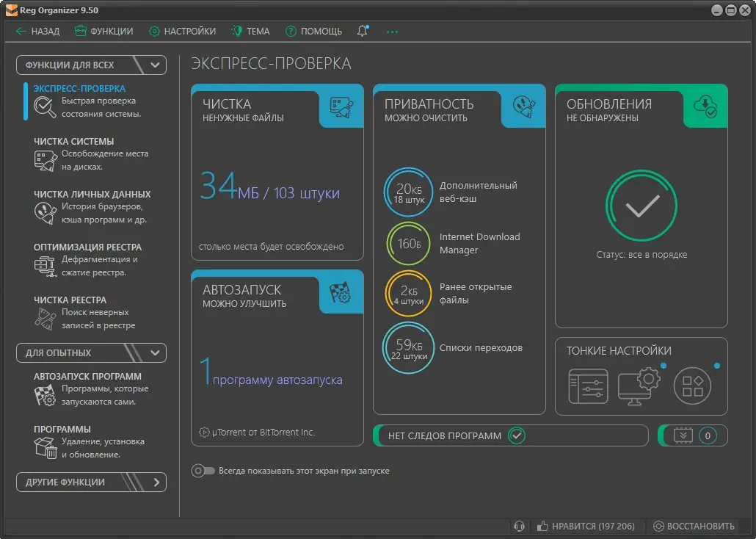Open the Настройки menu
Viewport: 756px width, 539px height.
[182, 32]
